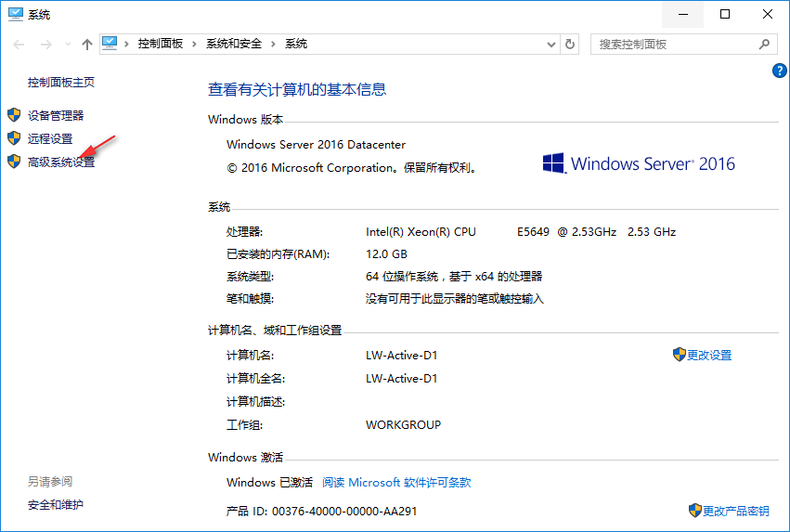
Task: Refresh the control panel page
Action: pyautogui.click(x=570, y=45)
